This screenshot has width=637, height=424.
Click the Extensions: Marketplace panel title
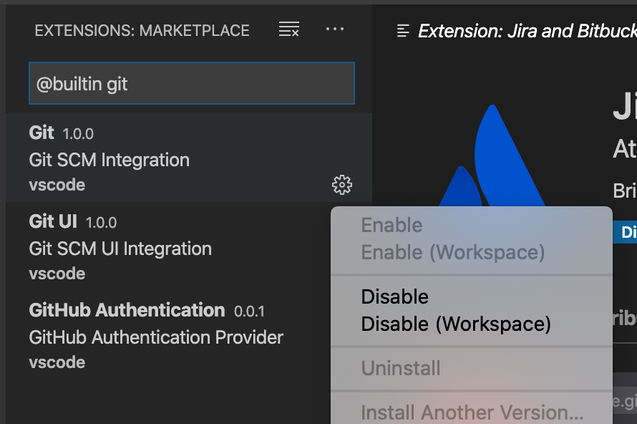pos(142,30)
